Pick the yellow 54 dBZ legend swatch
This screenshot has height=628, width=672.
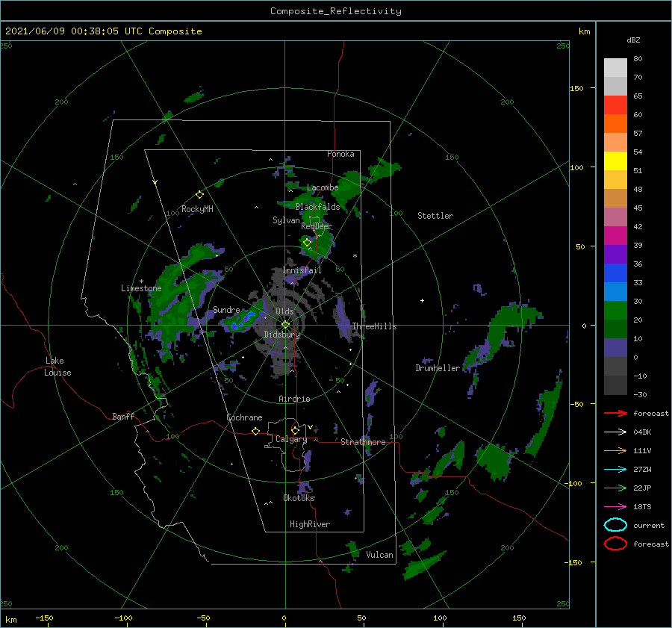[x=615, y=161]
